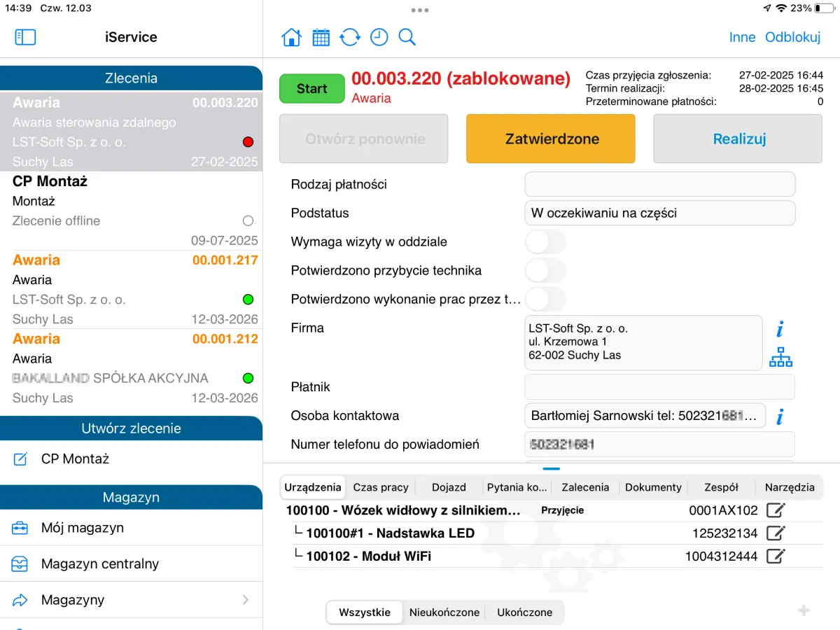Toggle the sidebar panel icon
This screenshot has height=630, width=840.
click(25, 38)
